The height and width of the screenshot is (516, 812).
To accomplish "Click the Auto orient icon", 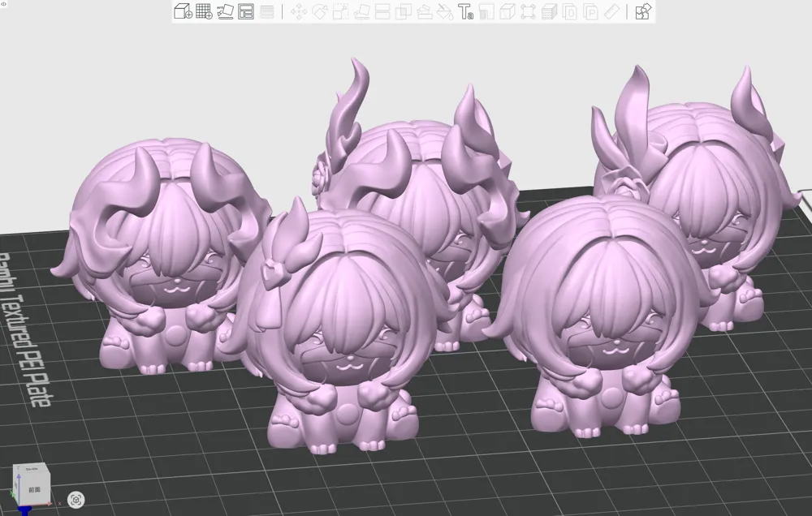I will pos(225,11).
